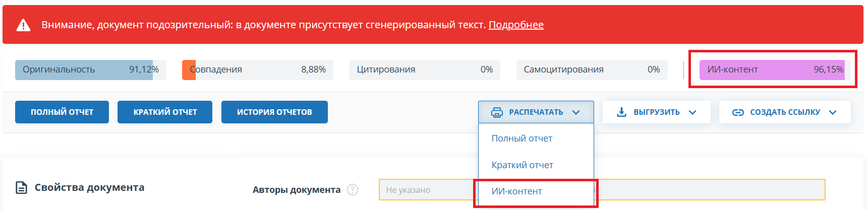
Task: Select Краткий отчет in the print menu
Action: (522, 165)
